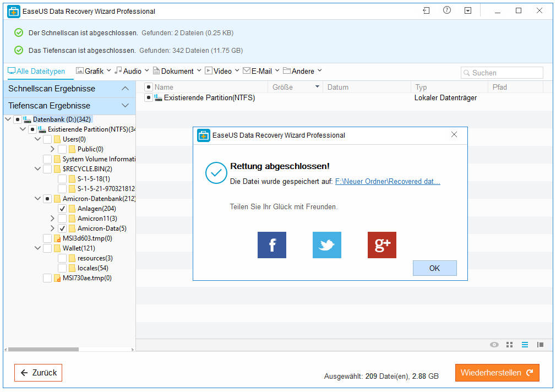Screen dimensions: 556x392
Task: Click the Pfad column header
Action: coord(516,87)
